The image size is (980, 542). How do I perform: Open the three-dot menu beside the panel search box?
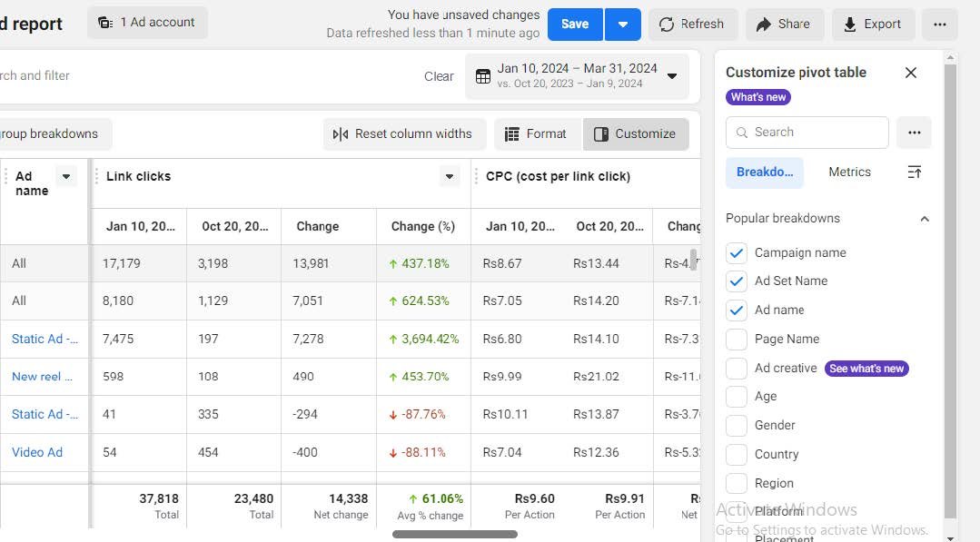click(914, 133)
